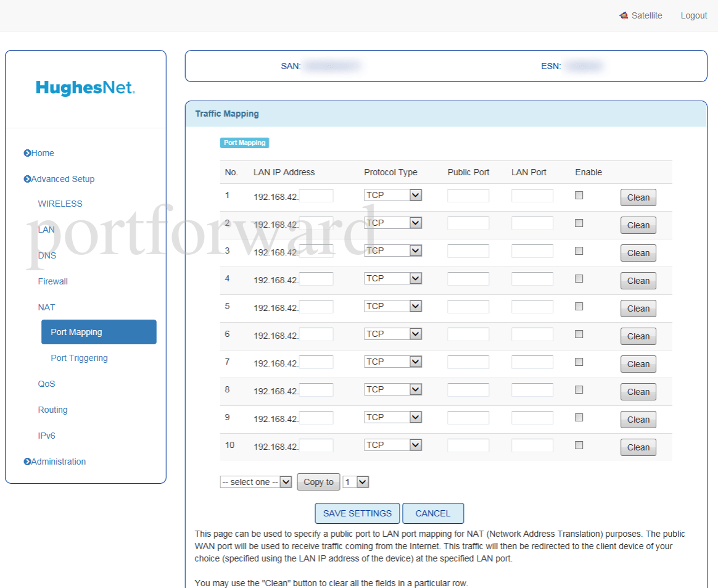Viewport: 718px width, 588px height.
Task: Click the HughesNet logo
Action: (x=85, y=88)
